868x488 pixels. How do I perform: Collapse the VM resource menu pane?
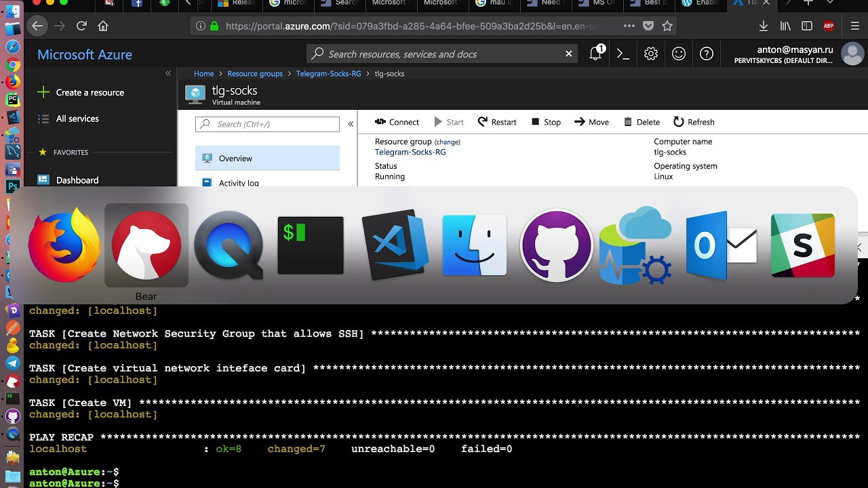pyautogui.click(x=351, y=124)
